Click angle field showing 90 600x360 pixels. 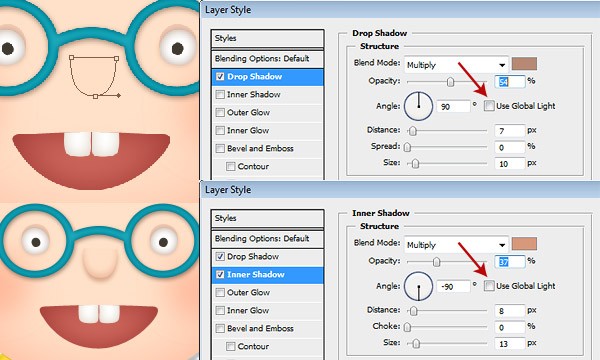pos(453,106)
